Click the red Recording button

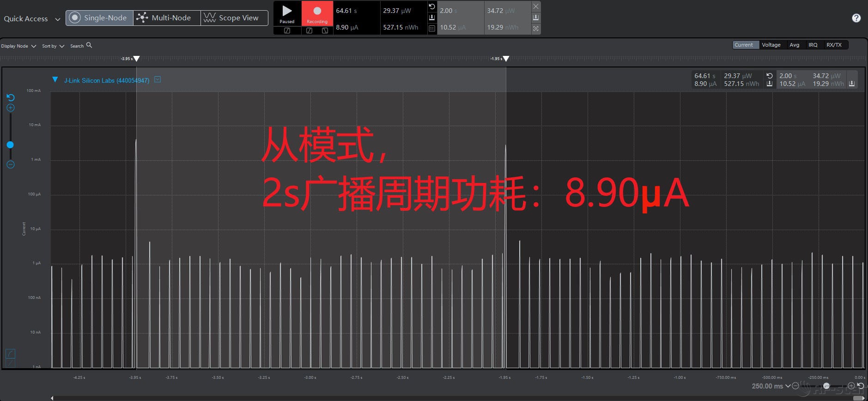(317, 13)
